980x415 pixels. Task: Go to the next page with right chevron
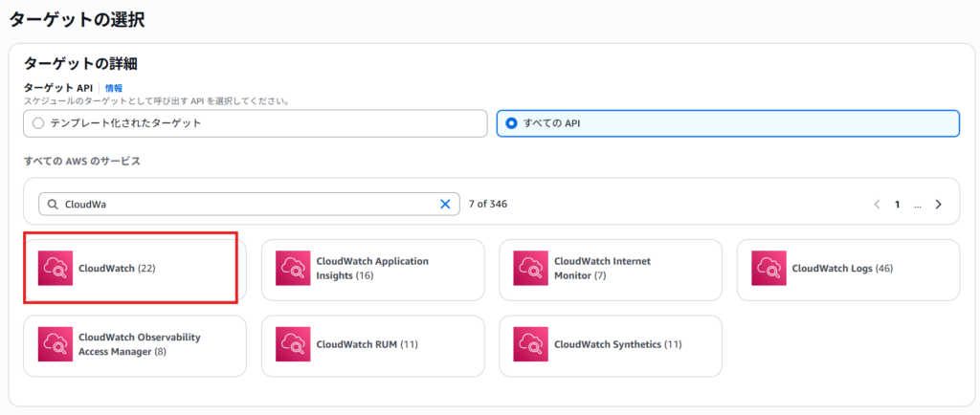point(938,204)
